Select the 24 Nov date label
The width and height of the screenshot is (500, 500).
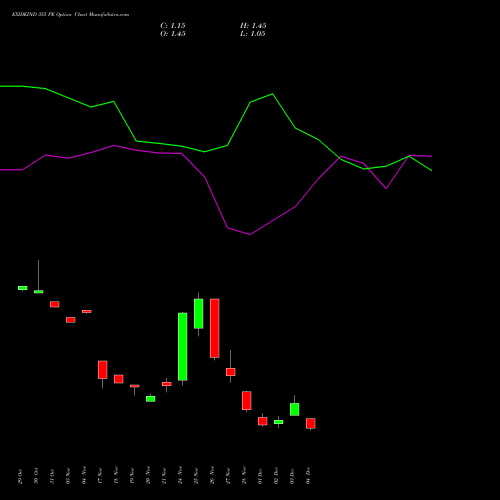pos(180,476)
